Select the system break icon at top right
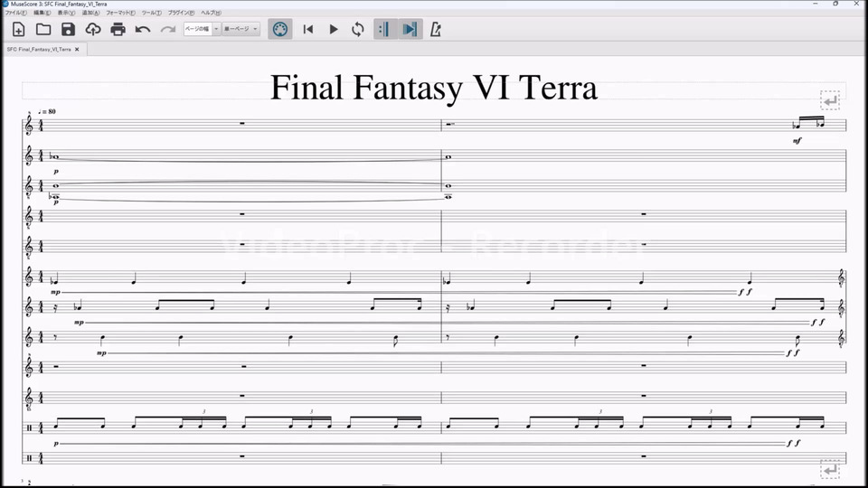 pos(830,100)
